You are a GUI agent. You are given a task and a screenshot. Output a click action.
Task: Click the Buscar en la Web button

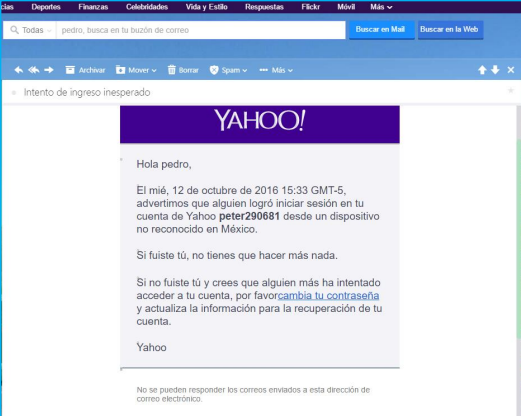click(x=450, y=30)
